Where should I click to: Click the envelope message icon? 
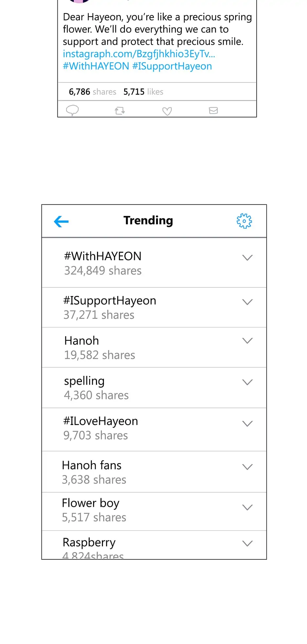213,111
